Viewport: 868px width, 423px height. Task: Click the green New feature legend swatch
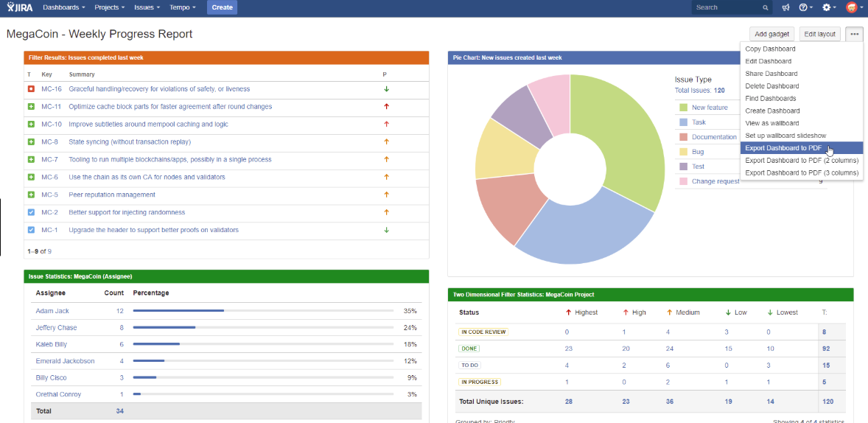point(683,108)
